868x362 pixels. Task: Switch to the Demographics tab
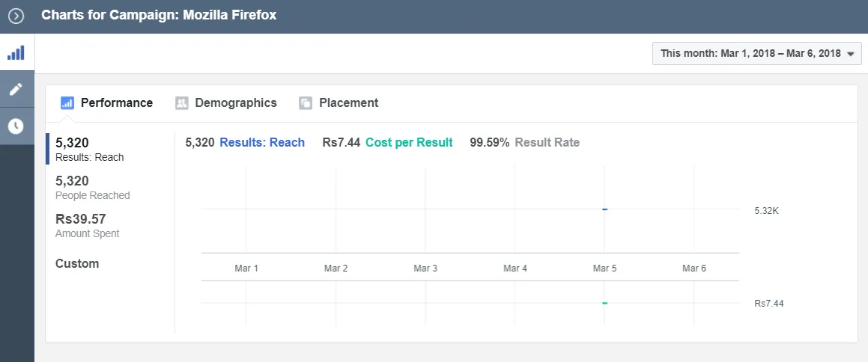click(x=226, y=102)
